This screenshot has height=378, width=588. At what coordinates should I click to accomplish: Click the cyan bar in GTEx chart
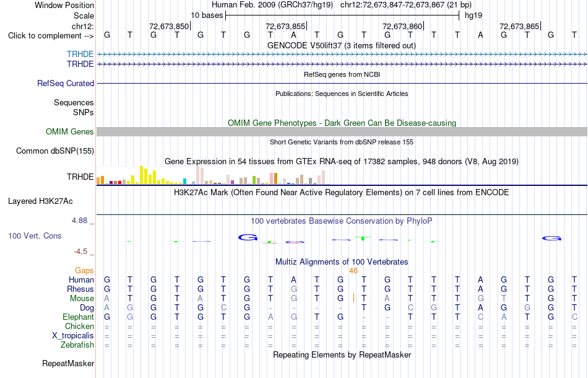(x=184, y=182)
